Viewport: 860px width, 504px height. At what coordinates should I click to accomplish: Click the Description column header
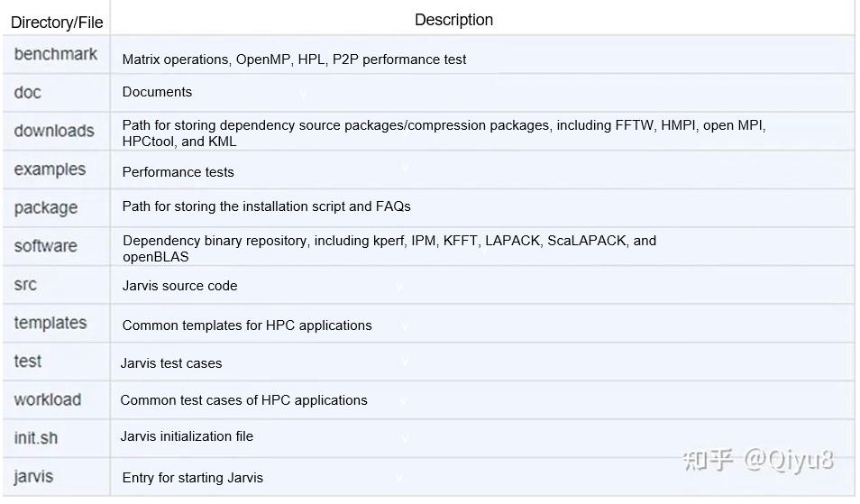pyautogui.click(x=453, y=19)
